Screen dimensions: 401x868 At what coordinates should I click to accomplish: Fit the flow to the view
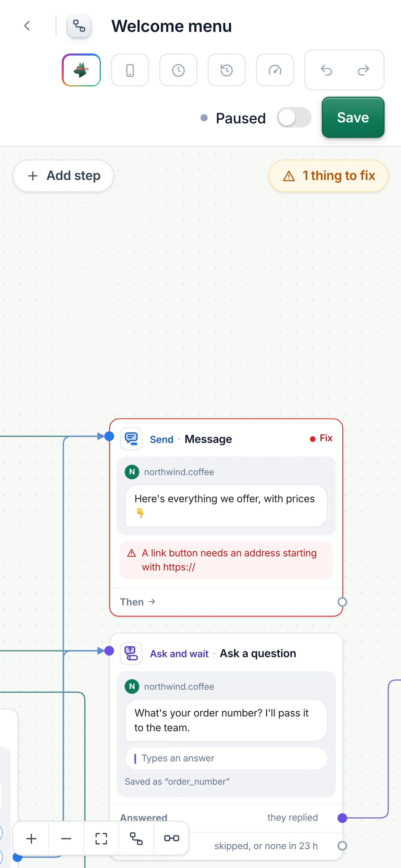pos(101,839)
